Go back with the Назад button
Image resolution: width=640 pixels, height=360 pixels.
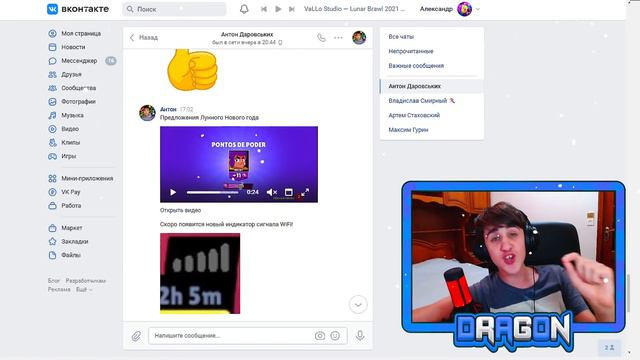(144, 38)
